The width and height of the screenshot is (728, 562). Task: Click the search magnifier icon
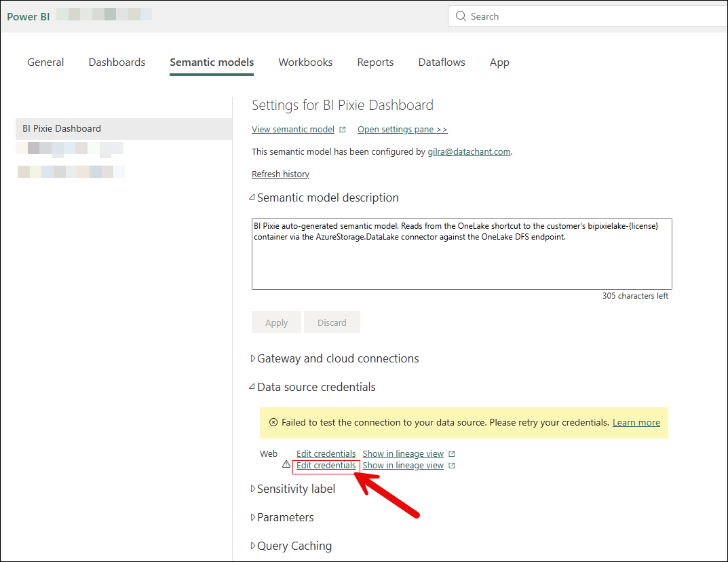461,16
